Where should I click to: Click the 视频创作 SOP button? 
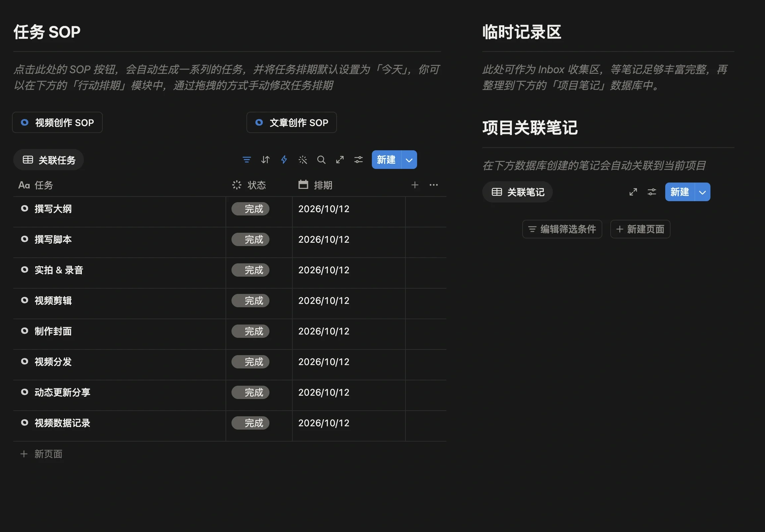[x=57, y=123]
